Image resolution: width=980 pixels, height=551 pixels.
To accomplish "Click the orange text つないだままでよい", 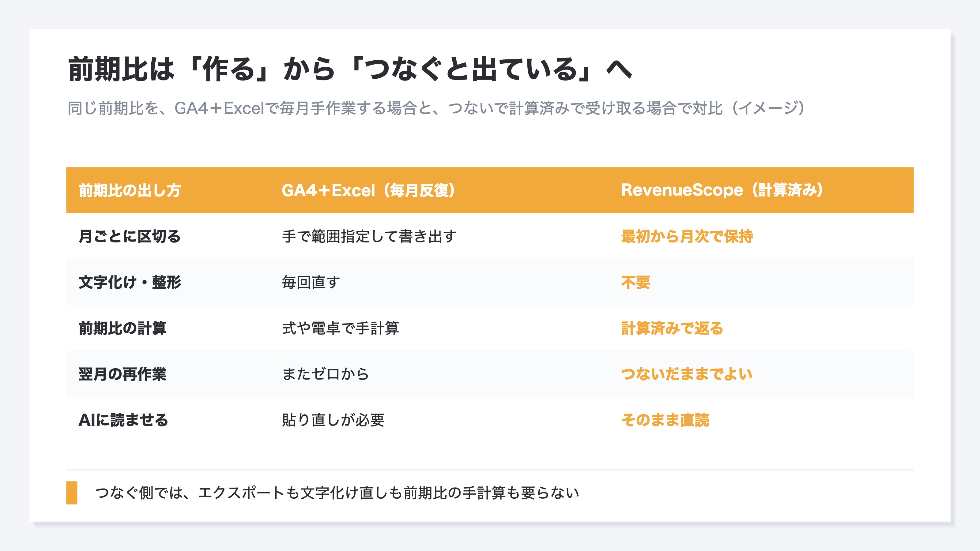I will 687,374.
